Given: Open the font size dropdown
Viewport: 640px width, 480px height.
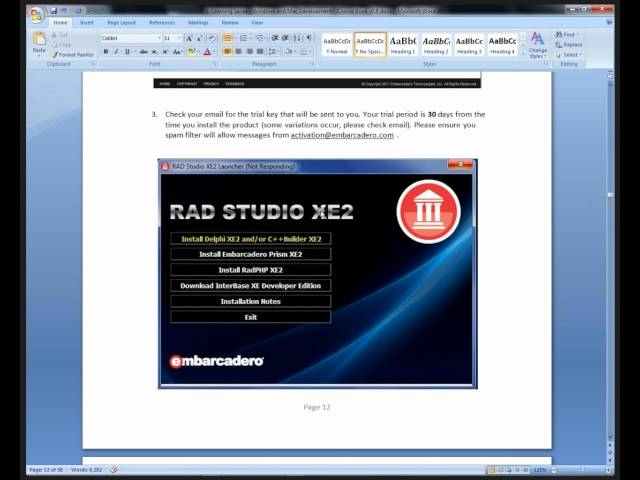Looking at the screenshot, I should pyautogui.click(x=179, y=38).
